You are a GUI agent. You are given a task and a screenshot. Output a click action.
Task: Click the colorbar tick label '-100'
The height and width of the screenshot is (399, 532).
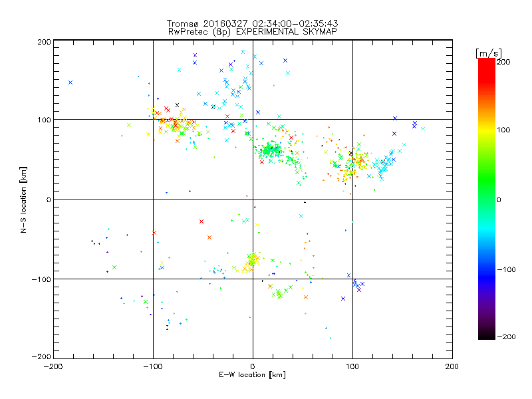pos(506,269)
